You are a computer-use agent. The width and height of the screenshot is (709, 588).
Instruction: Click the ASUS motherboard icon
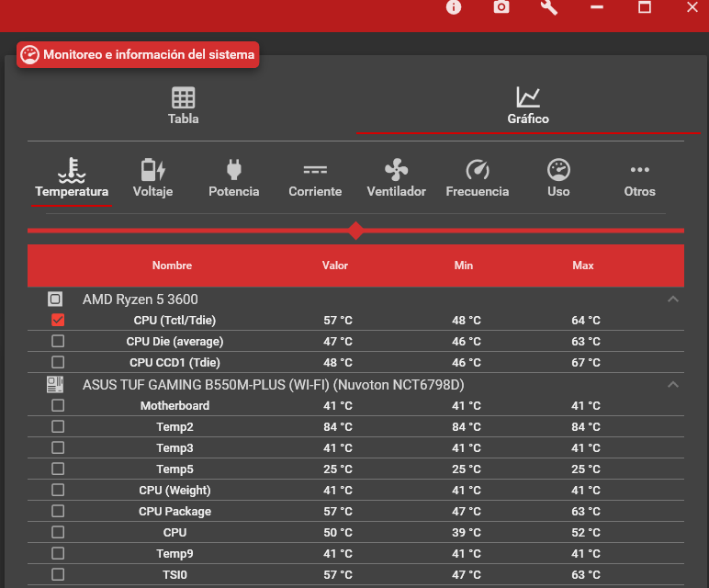click(x=55, y=384)
